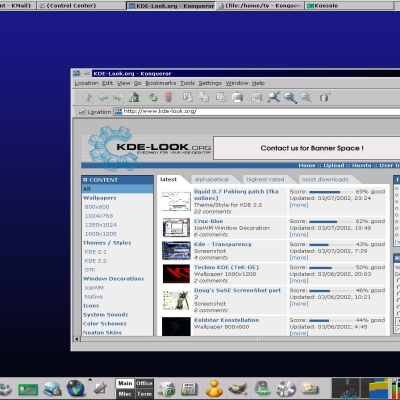Click the Forward arrow toolbar icon
Viewport: 400px width, 400px height.
(x=118, y=97)
